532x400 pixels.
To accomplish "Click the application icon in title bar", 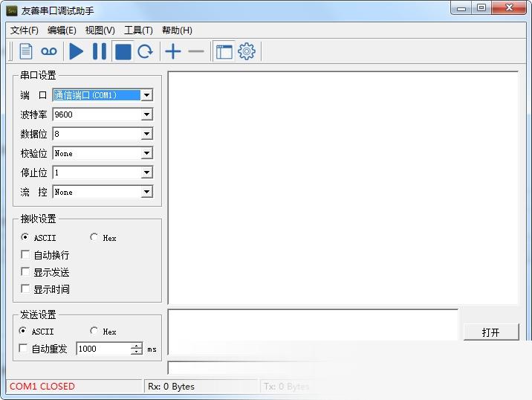I will tap(12, 11).
